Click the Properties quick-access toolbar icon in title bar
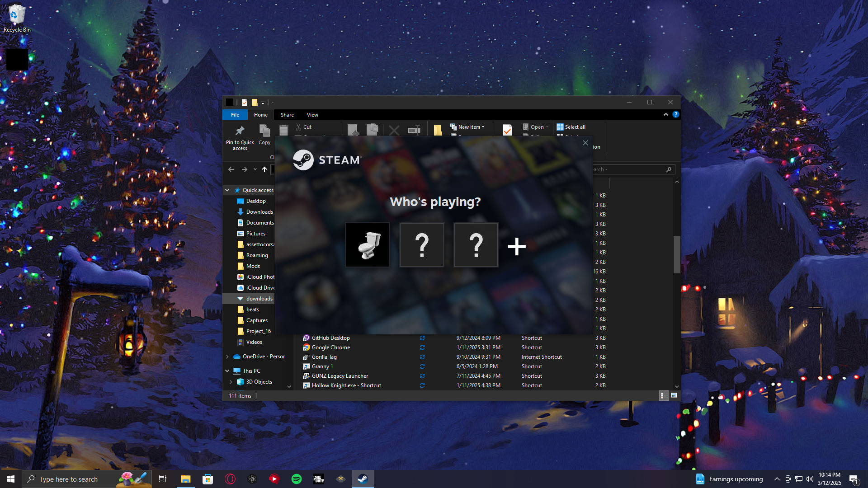The width and height of the screenshot is (868, 488). pyautogui.click(x=245, y=103)
